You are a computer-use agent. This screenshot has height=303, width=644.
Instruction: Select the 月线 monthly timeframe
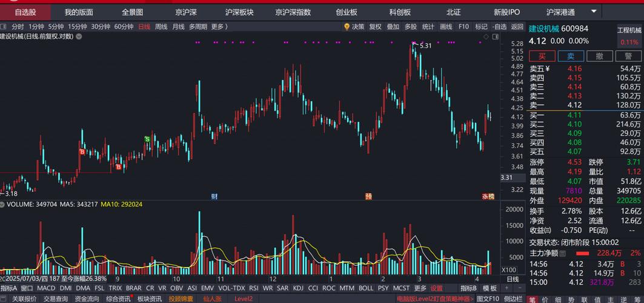tap(178, 27)
